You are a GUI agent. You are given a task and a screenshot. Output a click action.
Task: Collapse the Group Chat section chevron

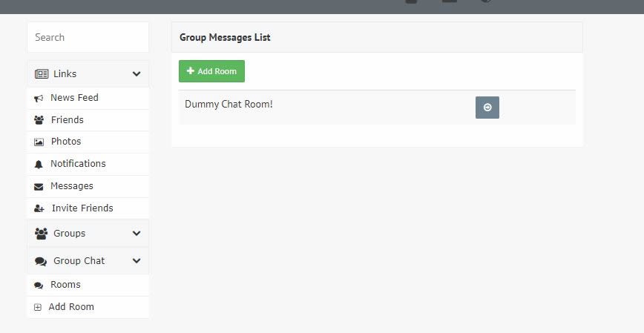coord(137,261)
